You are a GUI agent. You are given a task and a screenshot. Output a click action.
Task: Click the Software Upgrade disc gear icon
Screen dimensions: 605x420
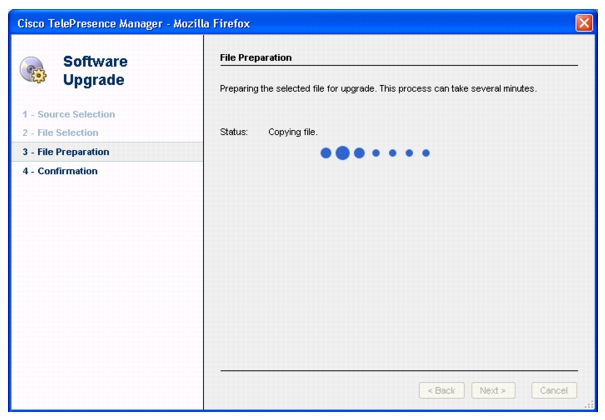click(x=33, y=70)
